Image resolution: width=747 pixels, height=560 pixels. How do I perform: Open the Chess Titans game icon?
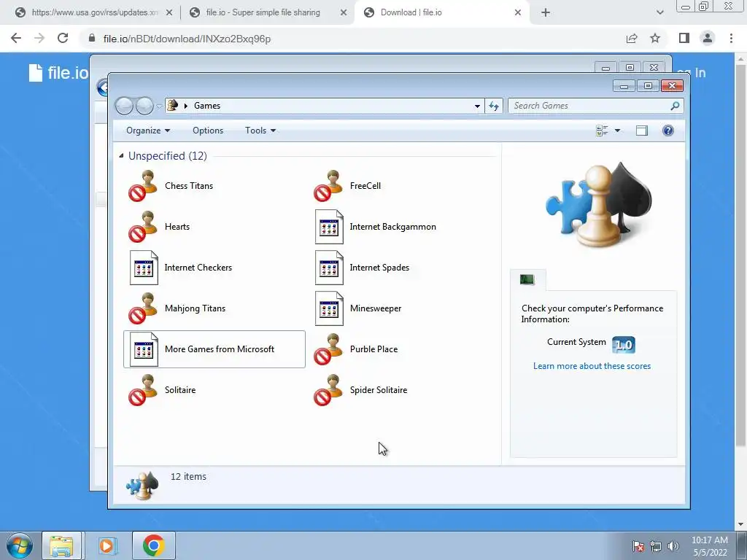pos(143,186)
